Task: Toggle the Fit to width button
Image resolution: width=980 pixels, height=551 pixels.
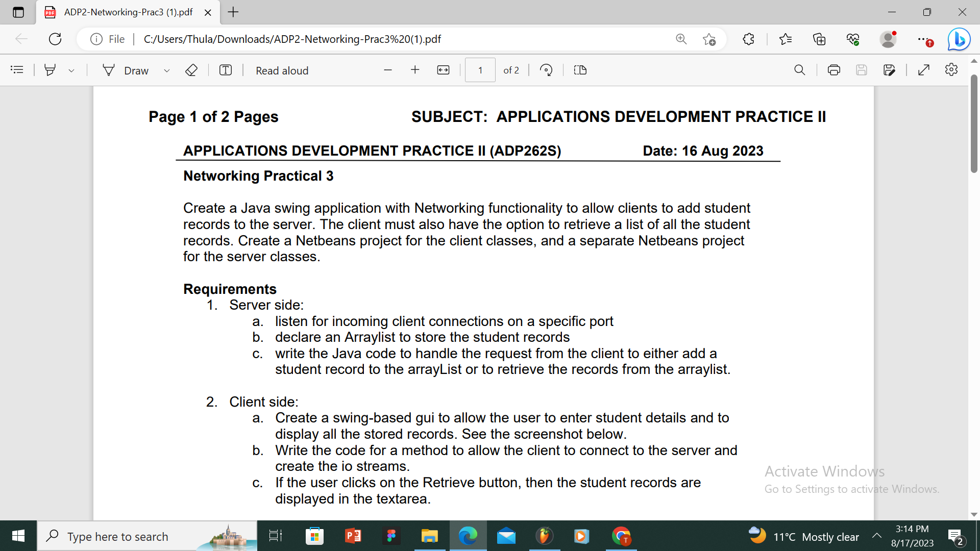Action: coord(443,70)
